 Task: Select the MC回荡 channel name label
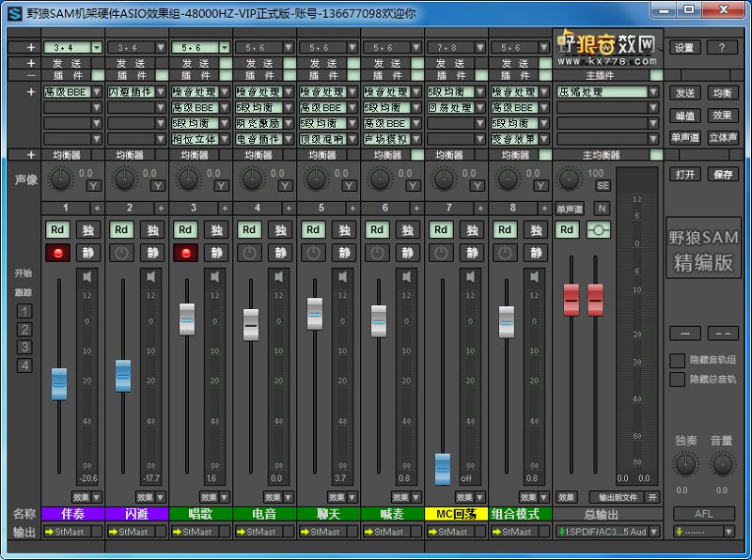pos(456,514)
